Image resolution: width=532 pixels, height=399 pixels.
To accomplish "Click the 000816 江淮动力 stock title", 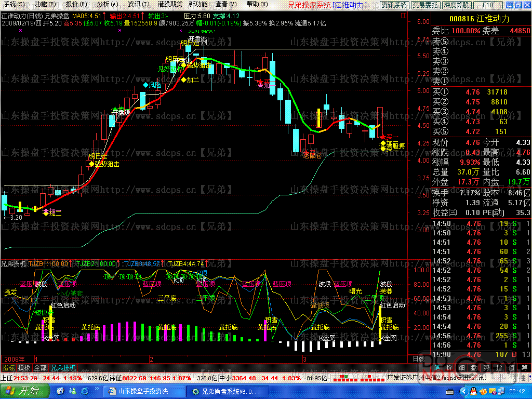I will pos(480,19).
